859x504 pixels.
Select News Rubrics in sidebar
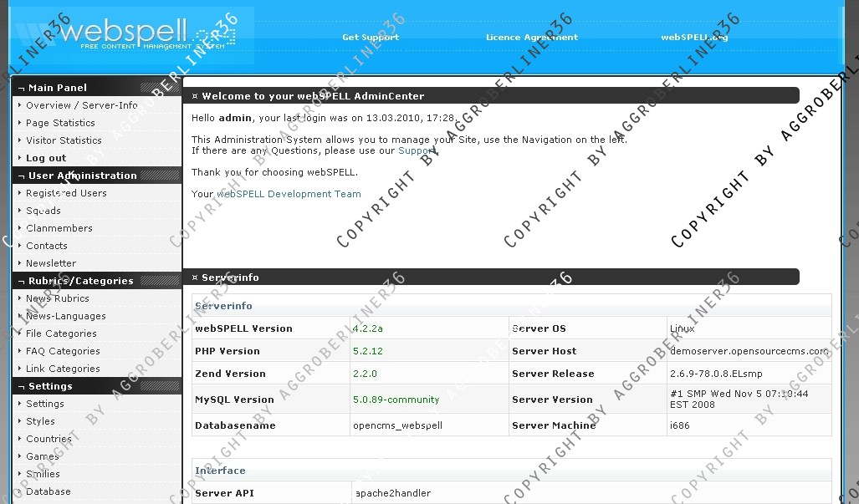57,298
